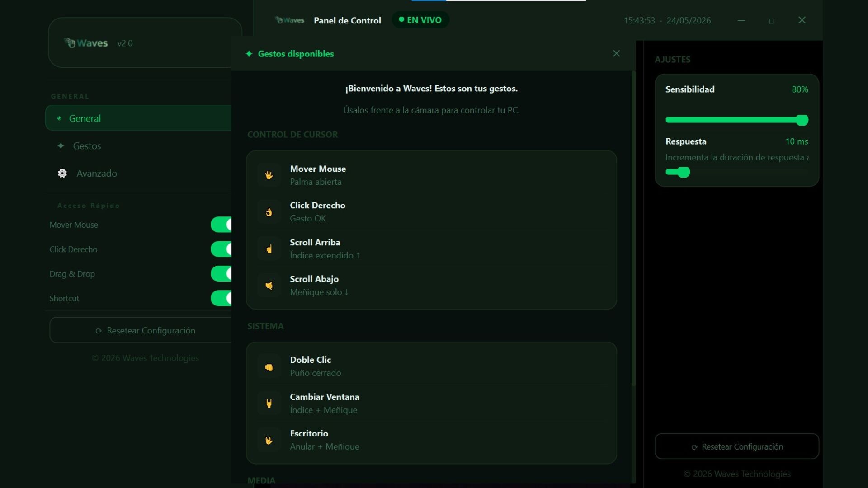The image size is (868, 488).
Task: Click the Waves logo in the sidebar
Action: (85, 43)
